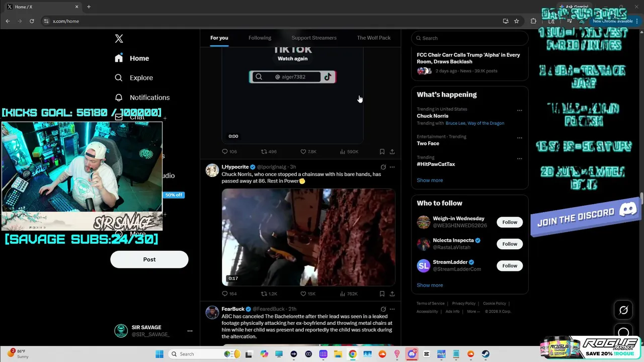
Task: Open Cookie Policy link
Action: tap(494, 304)
